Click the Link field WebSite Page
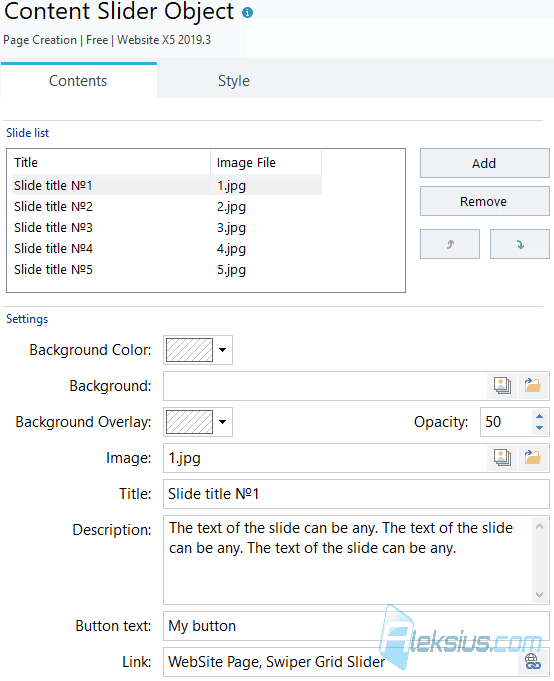The height and width of the screenshot is (681, 554). (341, 661)
